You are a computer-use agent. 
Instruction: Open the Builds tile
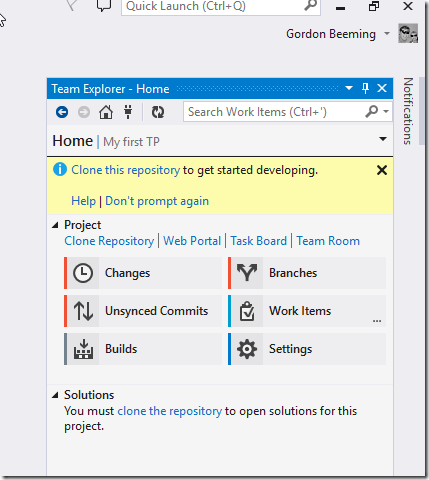click(x=143, y=349)
